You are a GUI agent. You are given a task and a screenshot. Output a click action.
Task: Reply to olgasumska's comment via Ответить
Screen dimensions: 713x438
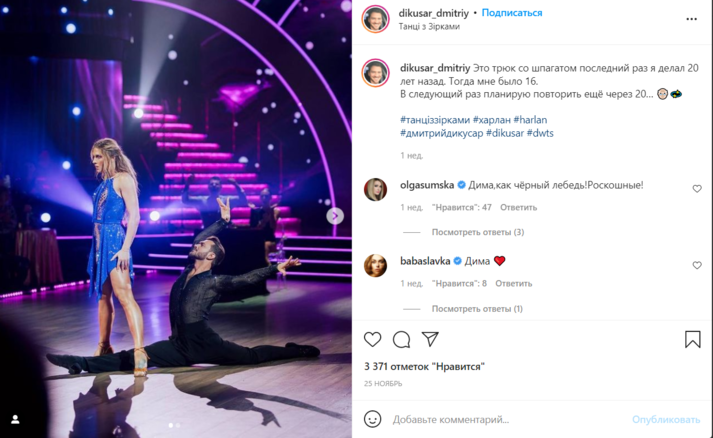click(x=518, y=207)
